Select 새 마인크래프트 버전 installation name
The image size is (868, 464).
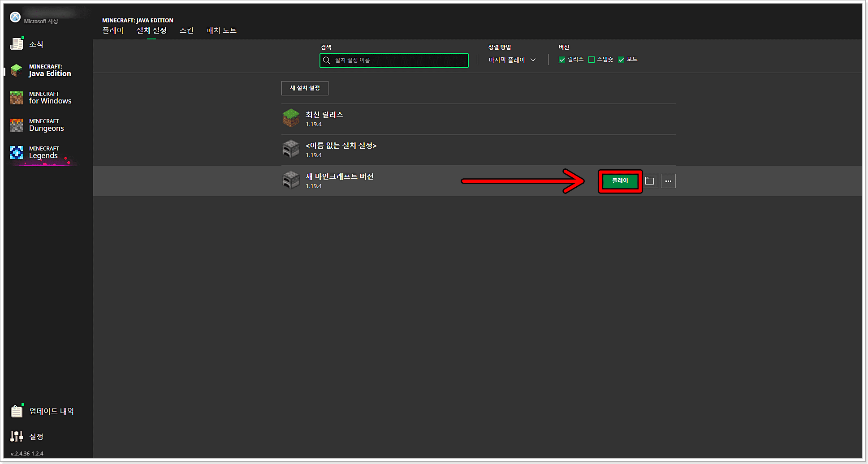click(x=340, y=176)
